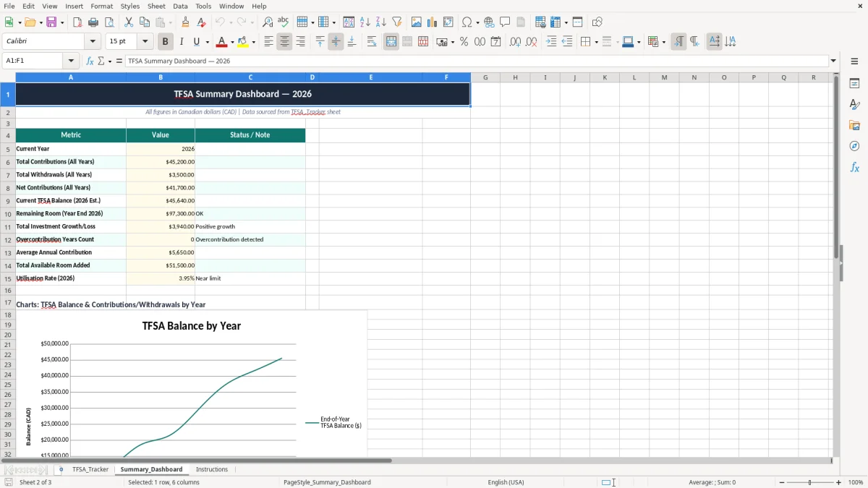
Task: Add a decimal place
Action: point(515,42)
